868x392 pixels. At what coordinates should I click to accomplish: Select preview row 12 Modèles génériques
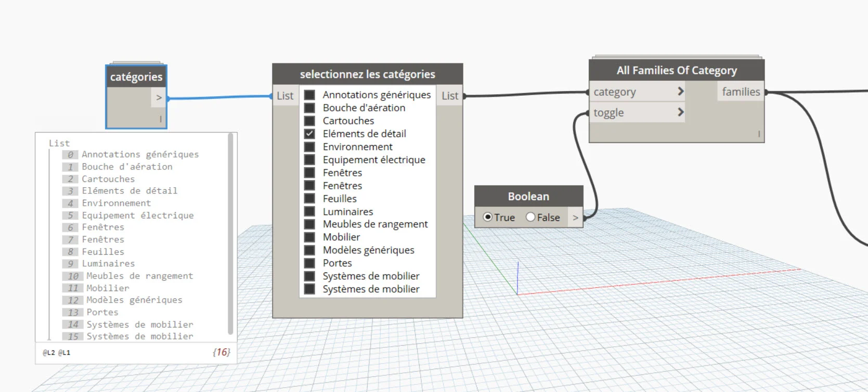point(122,300)
